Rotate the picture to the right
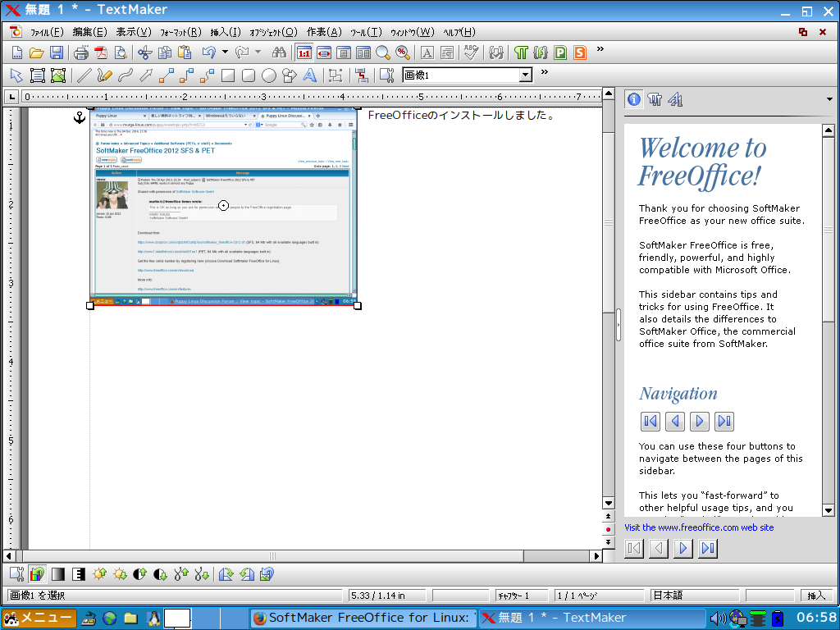The height and width of the screenshot is (630, 840). [x=226, y=574]
